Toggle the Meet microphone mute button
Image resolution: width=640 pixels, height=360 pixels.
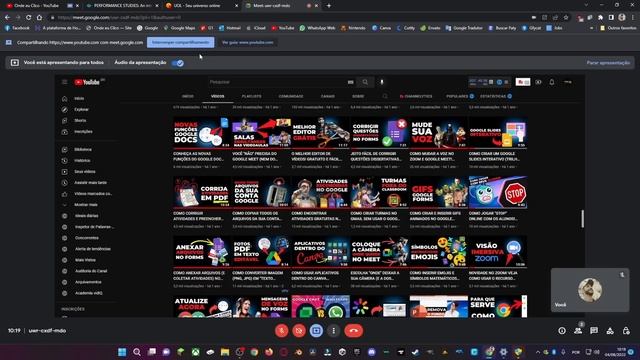click(281, 331)
